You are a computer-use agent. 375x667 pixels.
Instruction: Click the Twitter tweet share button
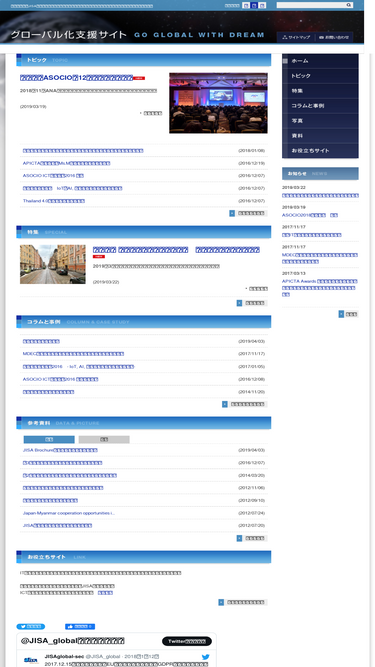coord(31,626)
